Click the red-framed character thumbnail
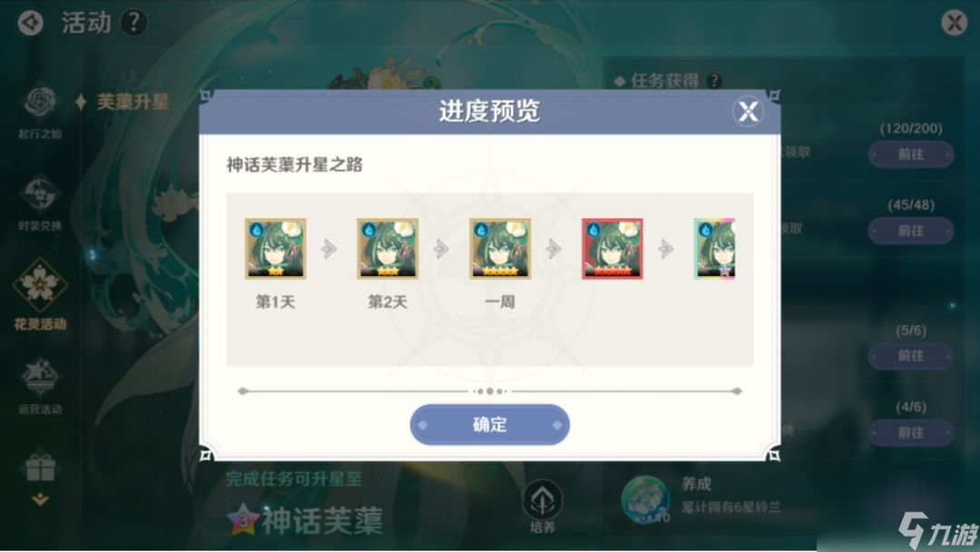980x552 pixels. pyautogui.click(x=612, y=248)
